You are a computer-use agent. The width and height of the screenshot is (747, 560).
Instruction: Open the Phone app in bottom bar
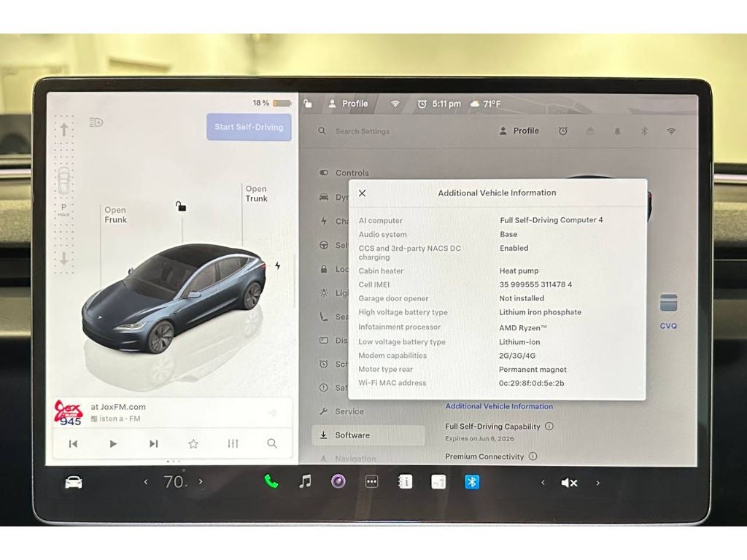(x=271, y=481)
